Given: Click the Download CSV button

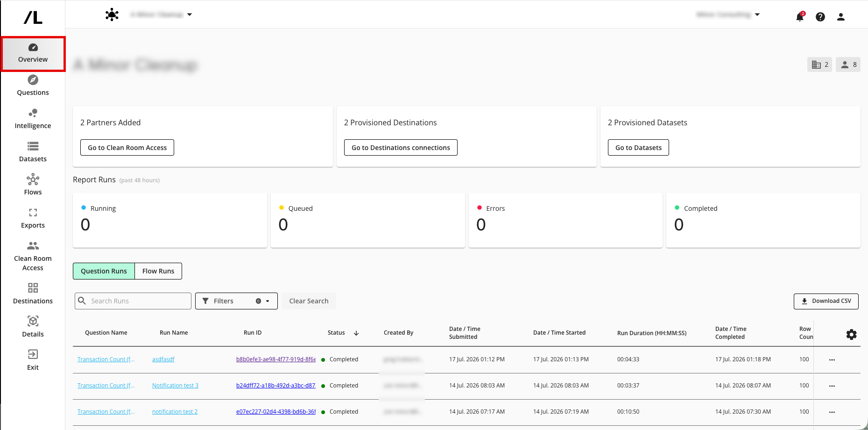Looking at the screenshot, I should click(826, 301).
